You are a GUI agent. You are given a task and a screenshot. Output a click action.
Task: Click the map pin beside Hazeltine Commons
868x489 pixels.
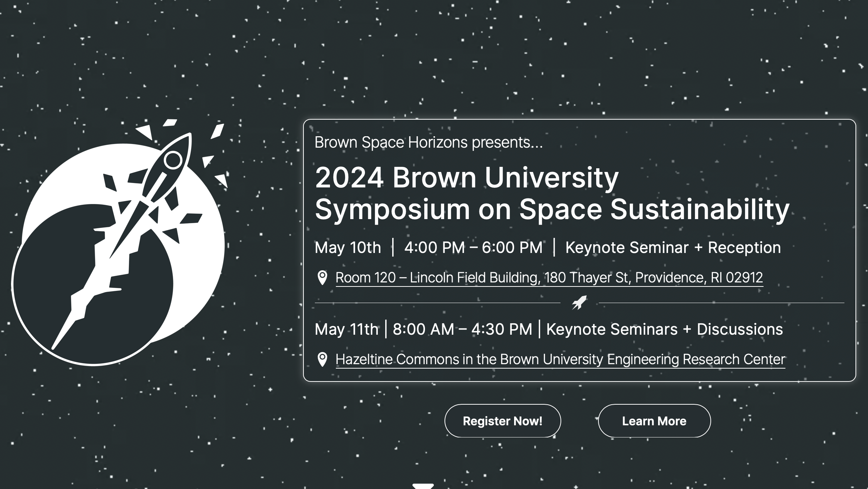[x=322, y=359]
